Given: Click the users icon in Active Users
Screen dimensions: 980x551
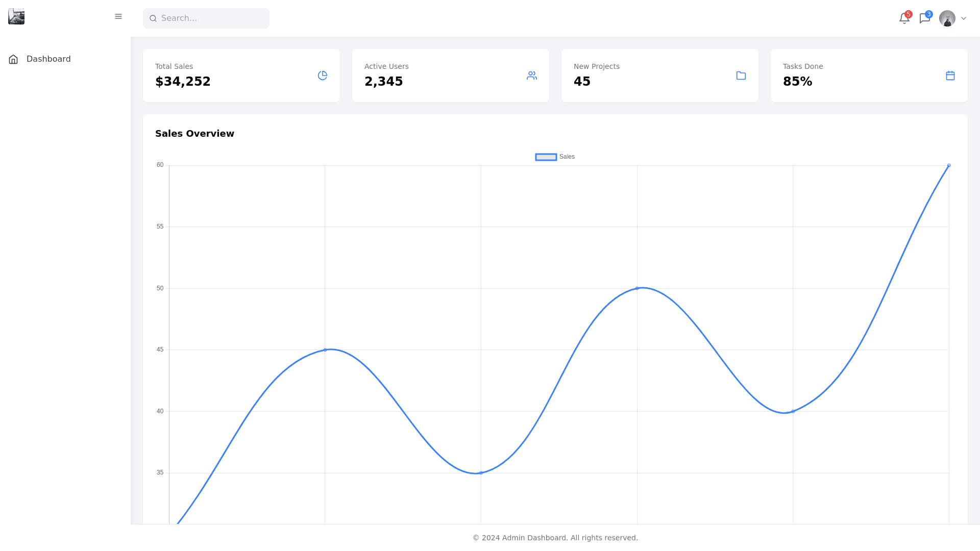Looking at the screenshot, I should tap(531, 76).
